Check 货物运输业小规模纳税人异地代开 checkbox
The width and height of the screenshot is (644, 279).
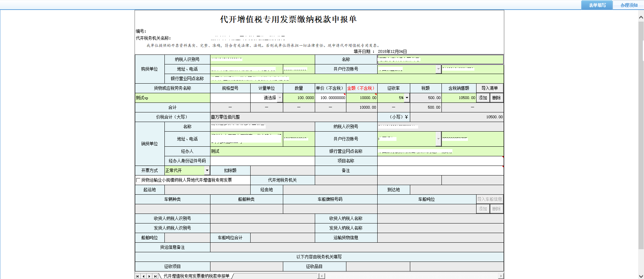(138, 180)
